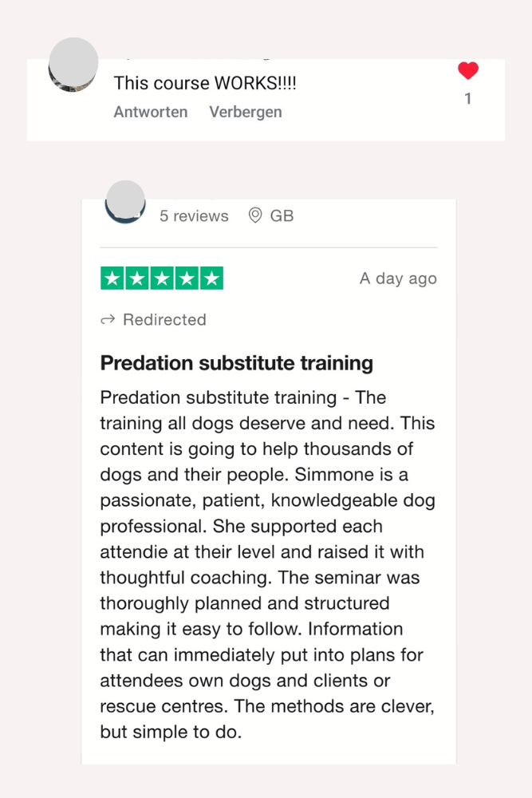Click the Redirected arrow icon
The height and width of the screenshot is (798, 532).
[x=108, y=320]
